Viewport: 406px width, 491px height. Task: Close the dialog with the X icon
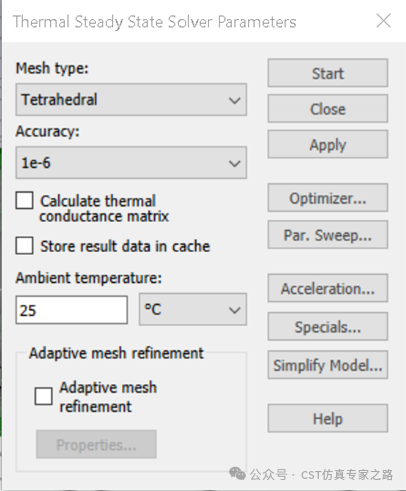point(383,21)
